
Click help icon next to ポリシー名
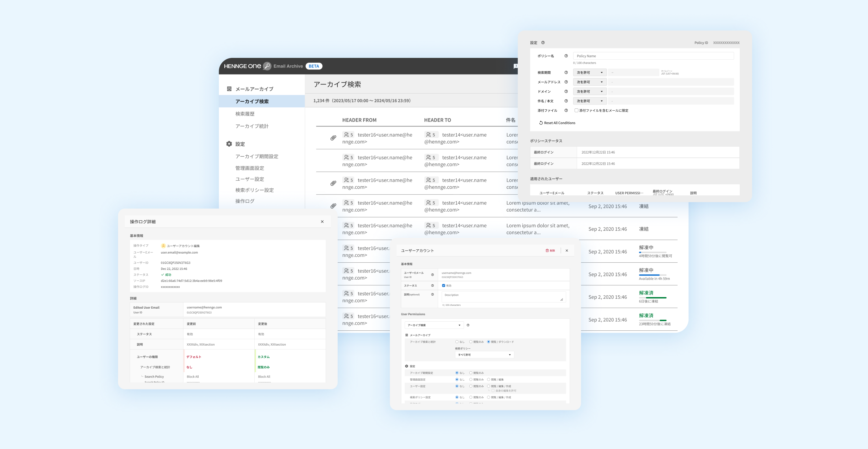click(566, 56)
